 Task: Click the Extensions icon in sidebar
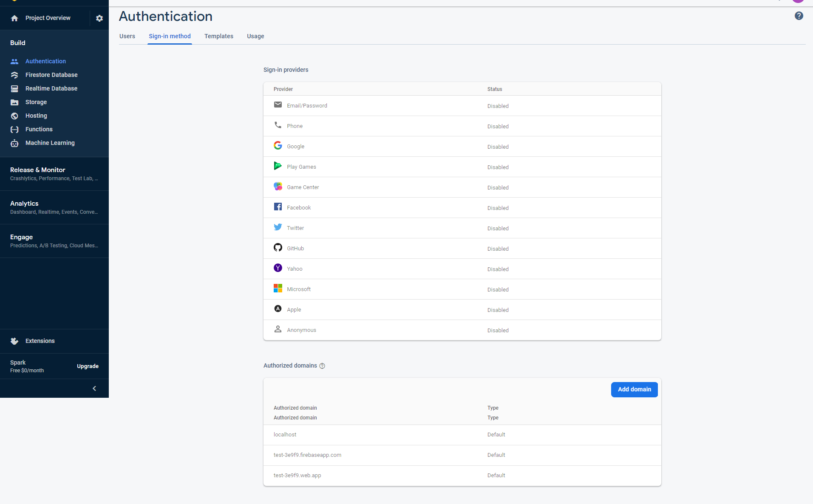[14, 341]
